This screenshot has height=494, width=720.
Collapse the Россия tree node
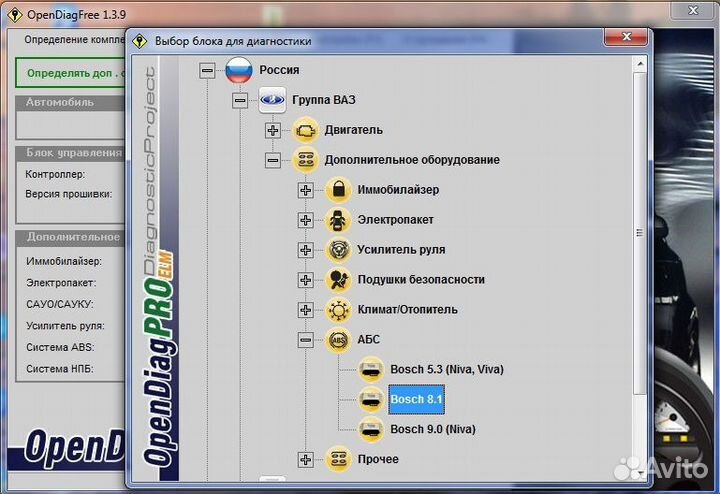tap(207, 71)
